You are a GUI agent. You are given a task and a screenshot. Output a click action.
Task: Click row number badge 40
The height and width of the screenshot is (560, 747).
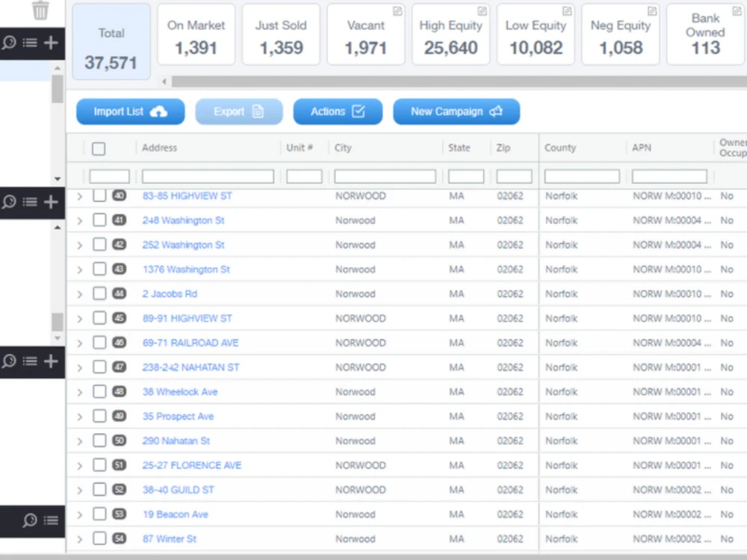(x=119, y=195)
